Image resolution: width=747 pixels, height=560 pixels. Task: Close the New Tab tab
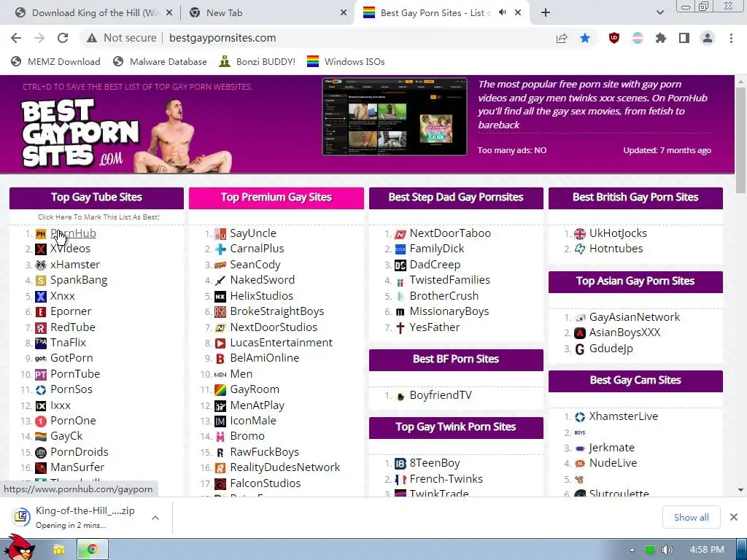click(x=344, y=13)
